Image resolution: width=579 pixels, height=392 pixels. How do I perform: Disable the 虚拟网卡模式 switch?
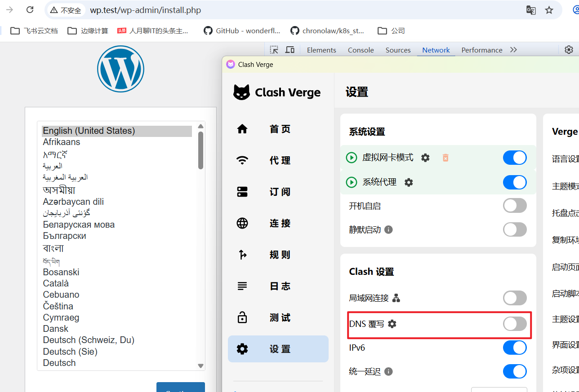(x=515, y=158)
